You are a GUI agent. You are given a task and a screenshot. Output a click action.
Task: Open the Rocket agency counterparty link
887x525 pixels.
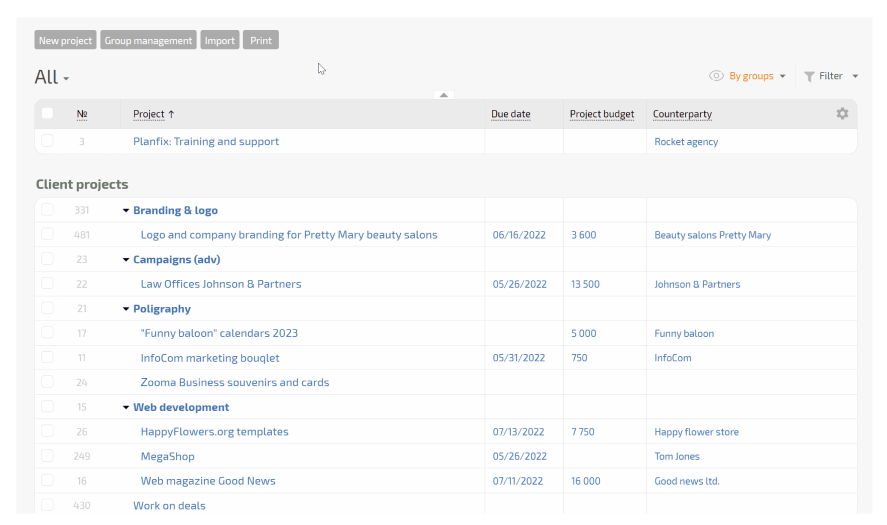[x=686, y=142]
